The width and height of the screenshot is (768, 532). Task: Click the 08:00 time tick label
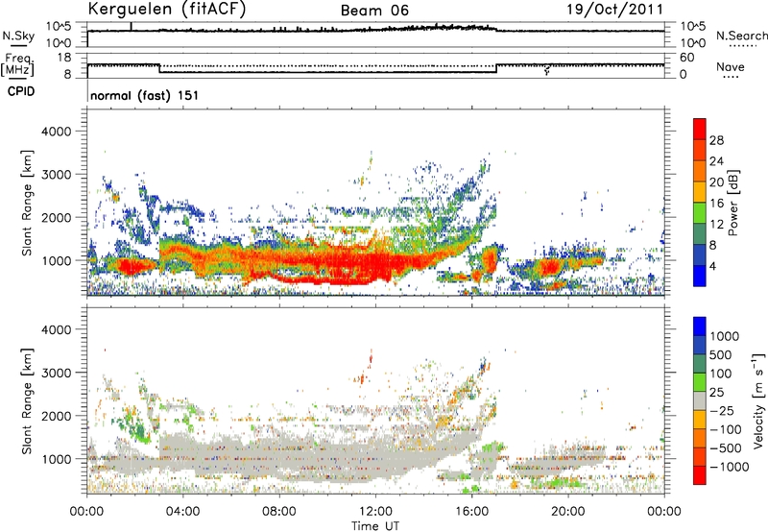[279, 512]
